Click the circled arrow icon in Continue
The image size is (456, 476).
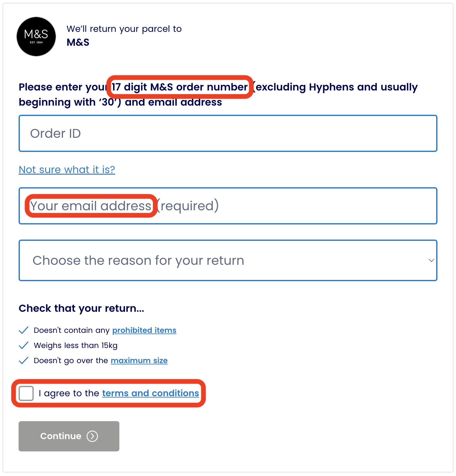pyautogui.click(x=92, y=436)
